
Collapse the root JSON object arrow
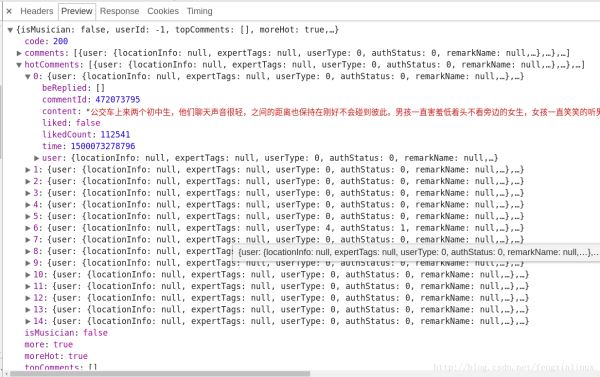[10, 30]
